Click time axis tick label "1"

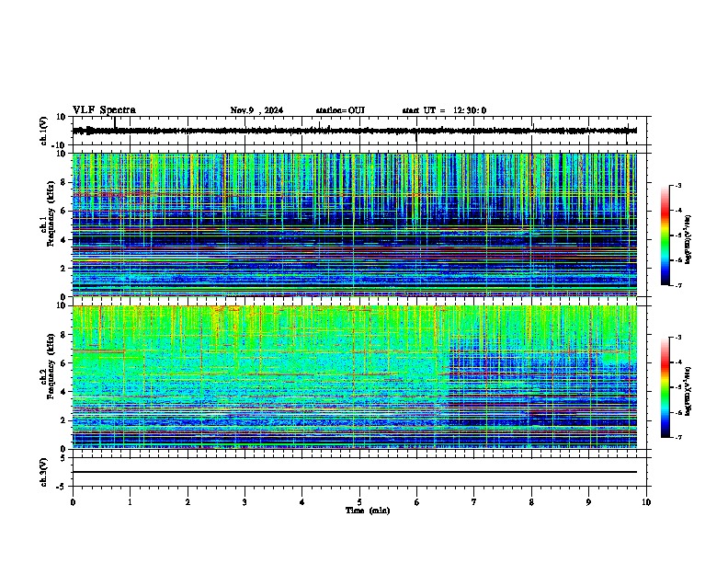(130, 502)
